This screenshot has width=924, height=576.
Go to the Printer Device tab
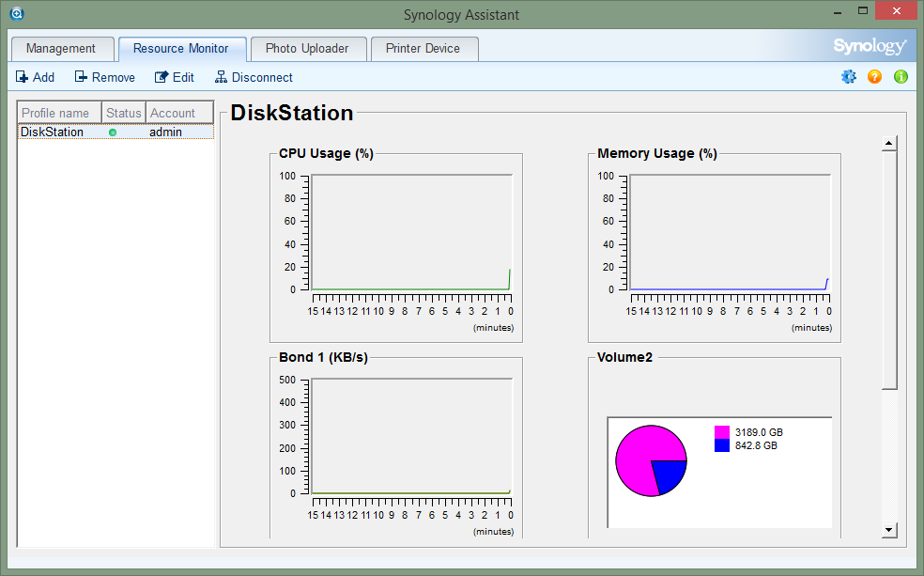(x=423, y=48)
